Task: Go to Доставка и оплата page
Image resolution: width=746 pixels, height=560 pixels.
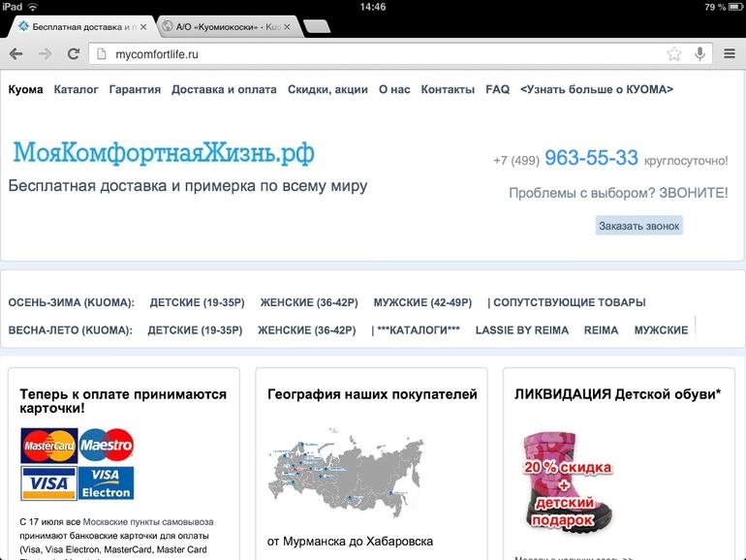Action: coord(224,89)
